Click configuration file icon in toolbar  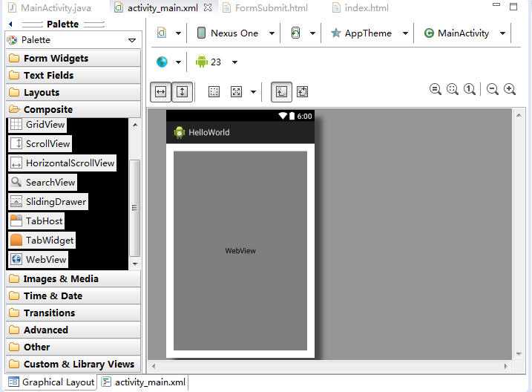point(162,33)
